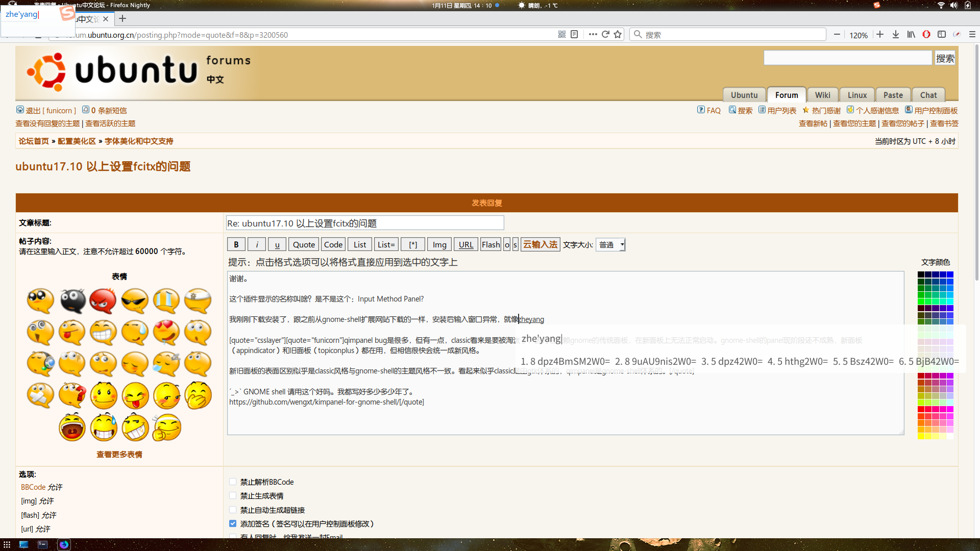
Task: Open Firefox Nightly from the taskbar
Action: pyautogui.click(x=64, y=544)
